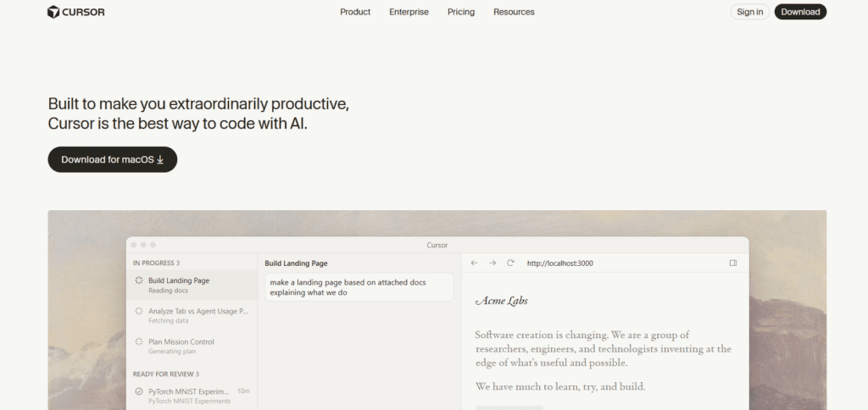This screenshot has height=410, width=868.
Task: Click the IN PROGRESS 3 section header
Action: [x=156, y=263]
